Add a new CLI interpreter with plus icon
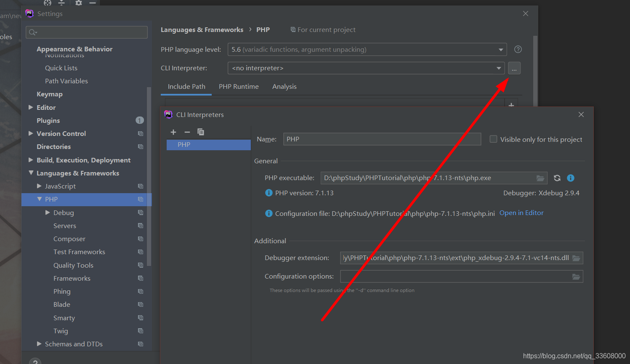 click(x=173, y=132)
